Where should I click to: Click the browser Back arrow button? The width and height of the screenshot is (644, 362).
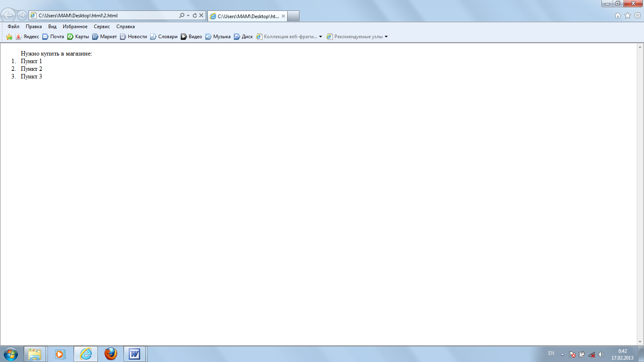(8, 15)
